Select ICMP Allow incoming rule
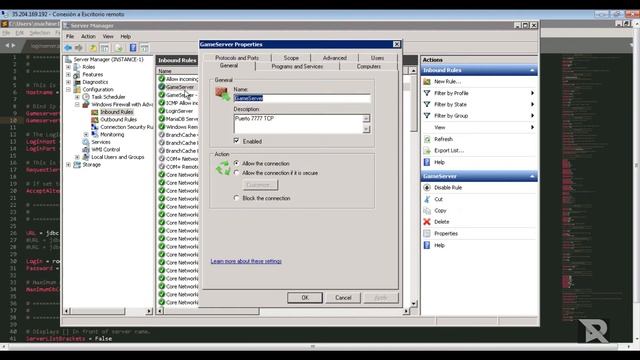Screen dimensions: 640x360 tap(182, 103)
